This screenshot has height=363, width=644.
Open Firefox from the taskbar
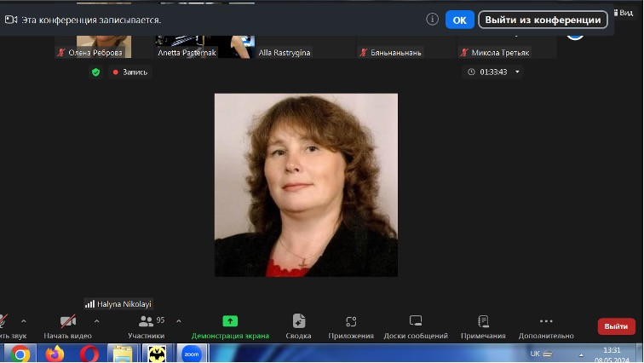tap(55, 354)
